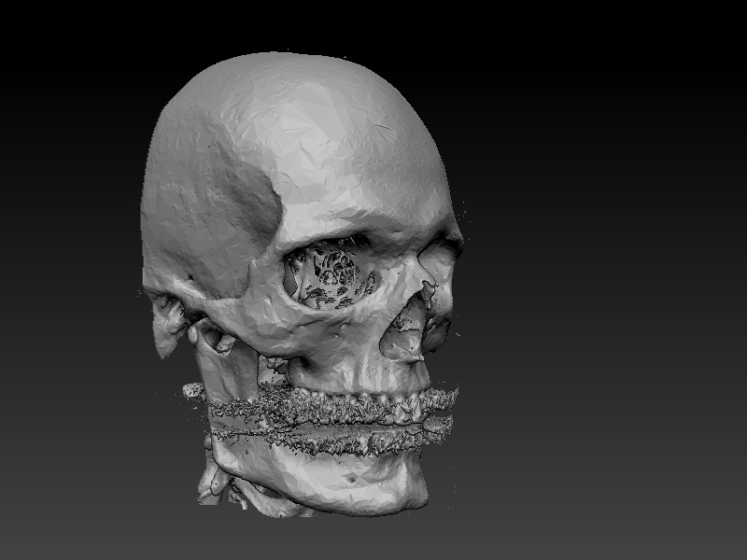Click the scan noise fragment left of the teeth
The width and height of the screenshot is (747, 560).
pyautogui.click(x=193, y=390)
